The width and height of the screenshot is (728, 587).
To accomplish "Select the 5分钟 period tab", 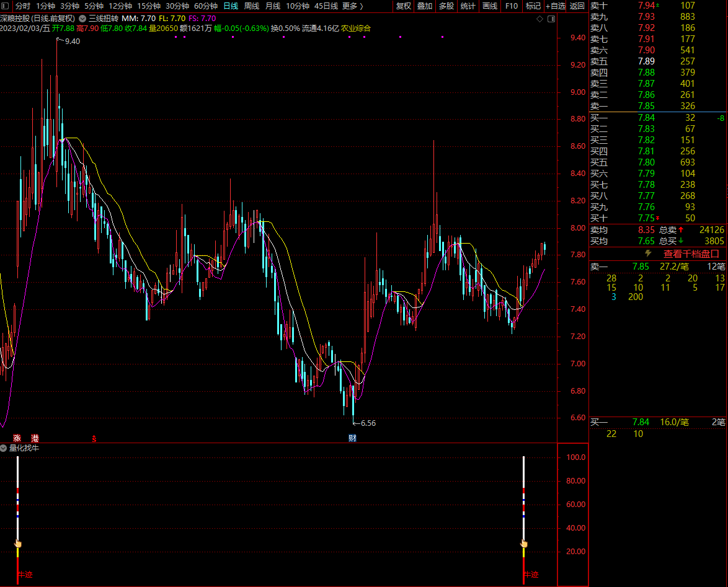I will 94,6.
